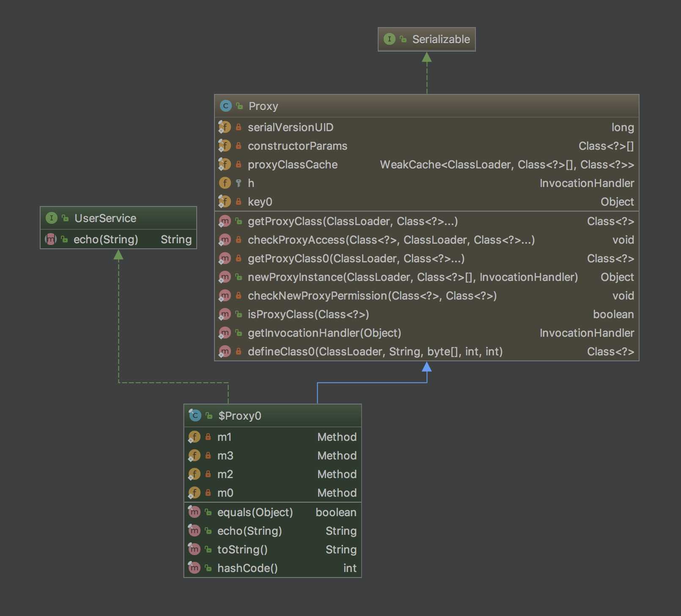Click the Class<?>[] type of constructorParams
The image size is (681, 616).
pos(606,146)
